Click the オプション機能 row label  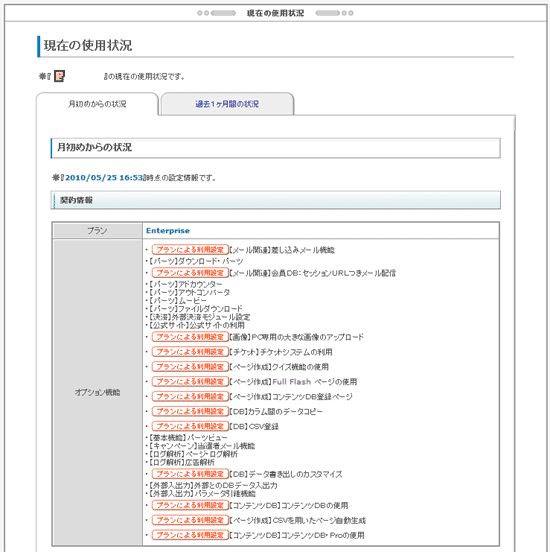tap(97, 392)
